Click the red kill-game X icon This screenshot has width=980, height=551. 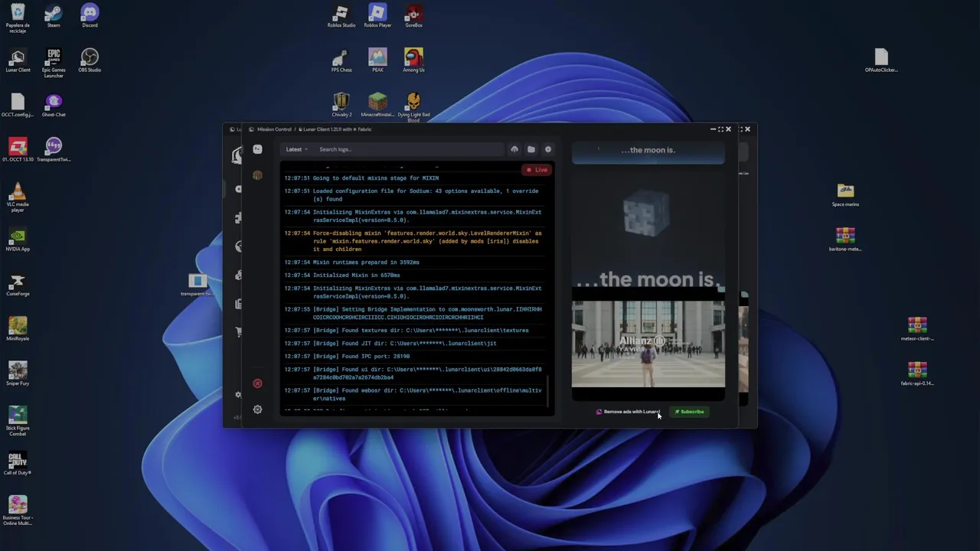point(257,383)
